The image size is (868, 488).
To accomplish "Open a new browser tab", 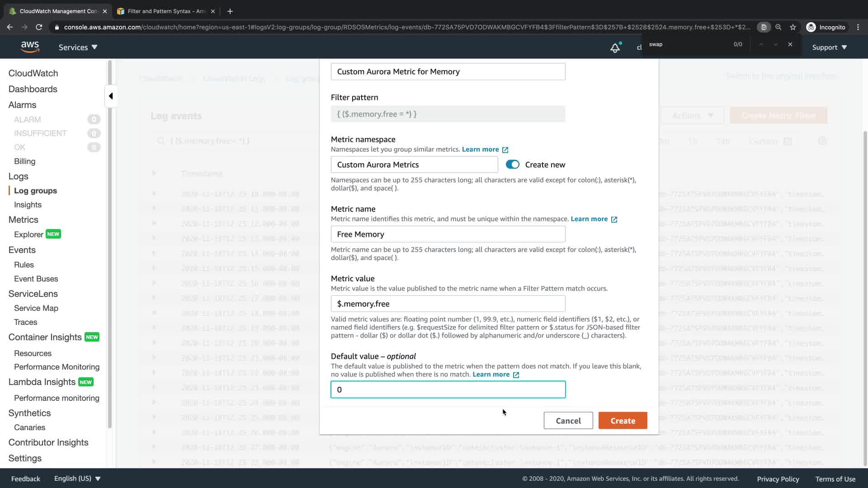I will pyautogui.click(x=230, y=11).
